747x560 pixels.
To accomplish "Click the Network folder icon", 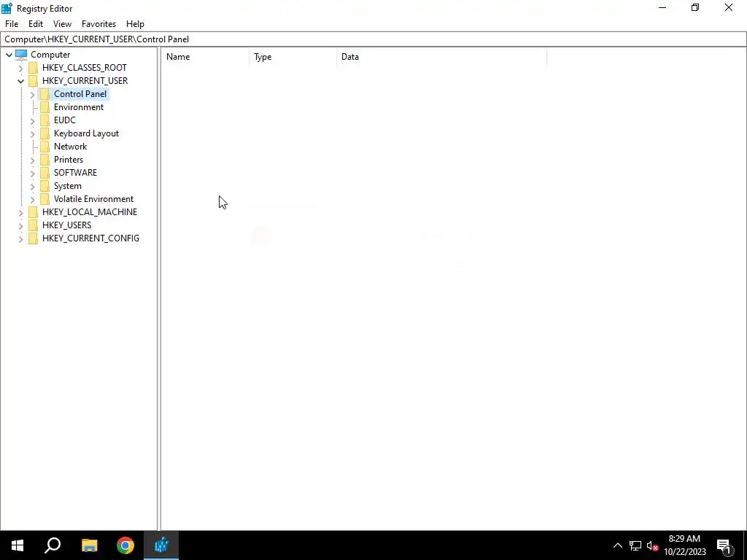I will click(x=44, y=146).
